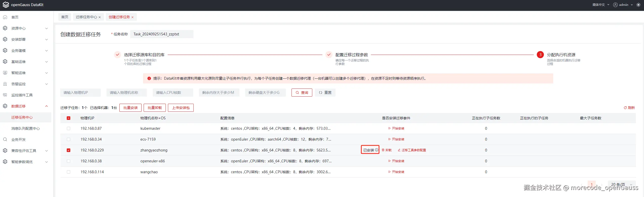Viewport: 644px width, 197px height.
Task: Click 开始安装 for openeuler-x86 row
Action: (396, 161)
